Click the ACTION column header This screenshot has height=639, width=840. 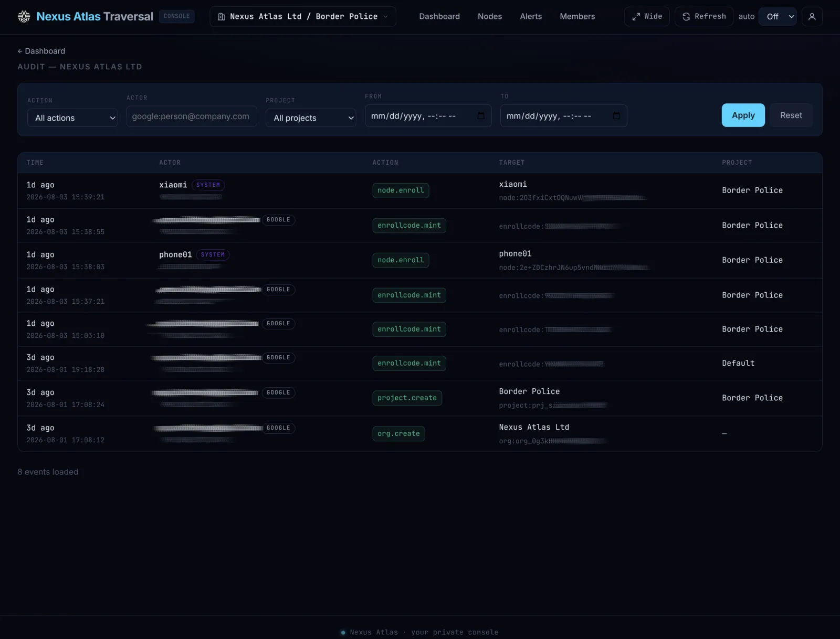pyautogui.click(x=385, y=163)
